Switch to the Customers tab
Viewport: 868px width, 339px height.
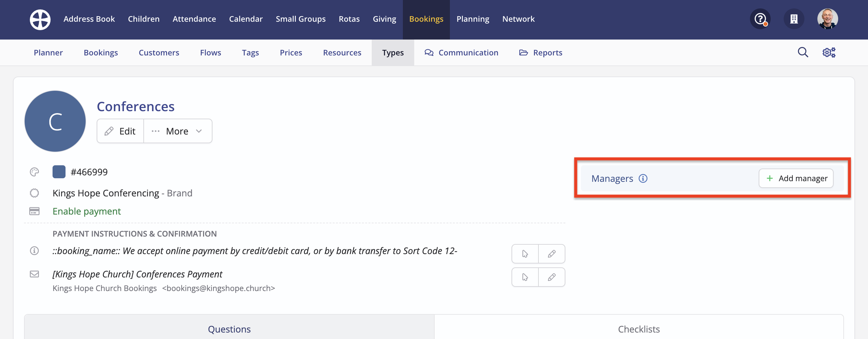[x=159, y=53]
